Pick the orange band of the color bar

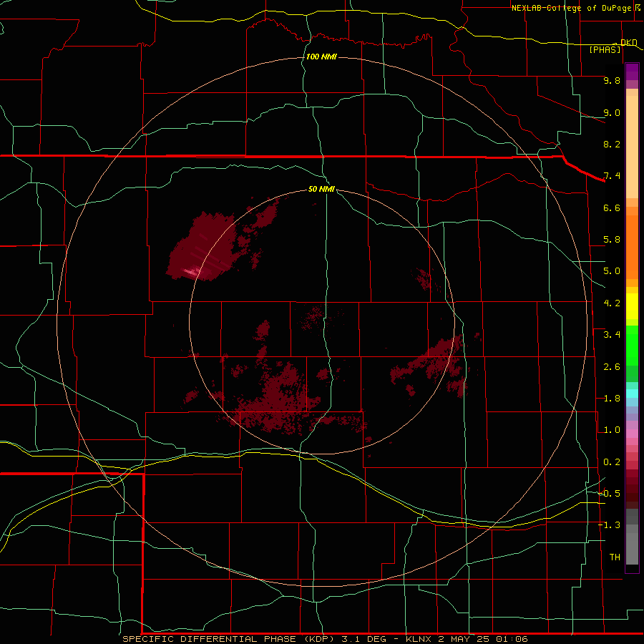click(x=632, y=247)
